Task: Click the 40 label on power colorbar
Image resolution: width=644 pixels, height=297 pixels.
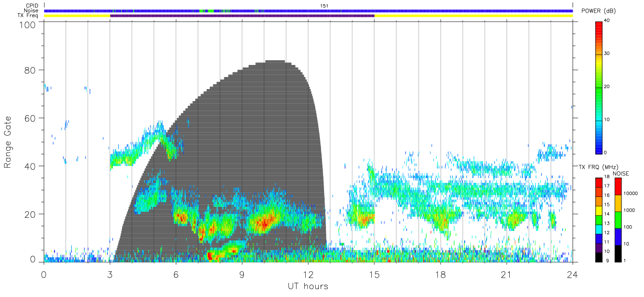Action: (x=607, y=21)
